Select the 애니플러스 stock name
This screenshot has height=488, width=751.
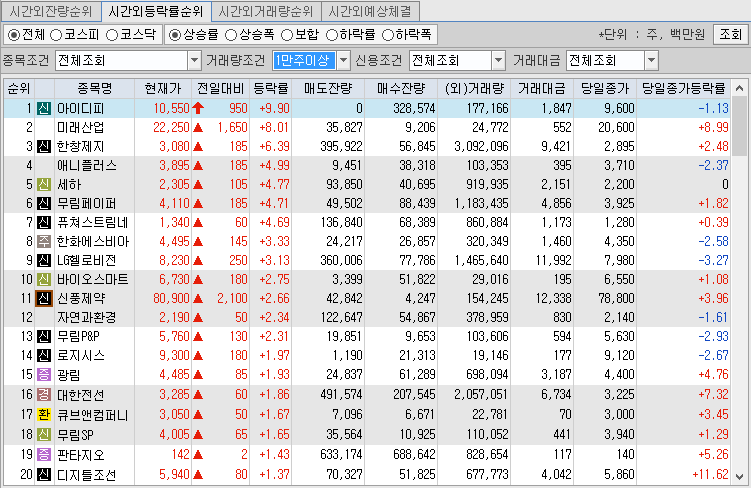pos(87,166)
